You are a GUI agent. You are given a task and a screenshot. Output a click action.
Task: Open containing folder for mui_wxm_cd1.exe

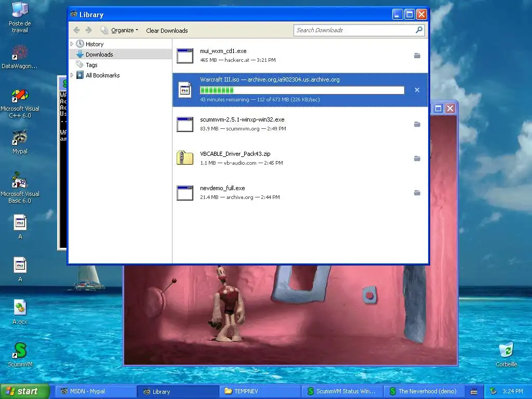pos(417,56)
